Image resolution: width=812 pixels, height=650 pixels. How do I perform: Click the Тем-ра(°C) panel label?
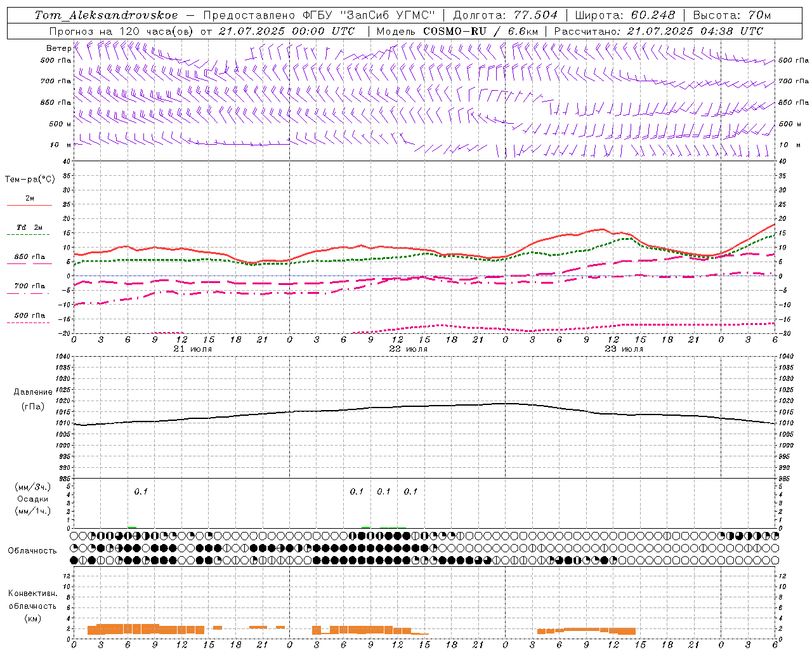(x=30, y=180)
